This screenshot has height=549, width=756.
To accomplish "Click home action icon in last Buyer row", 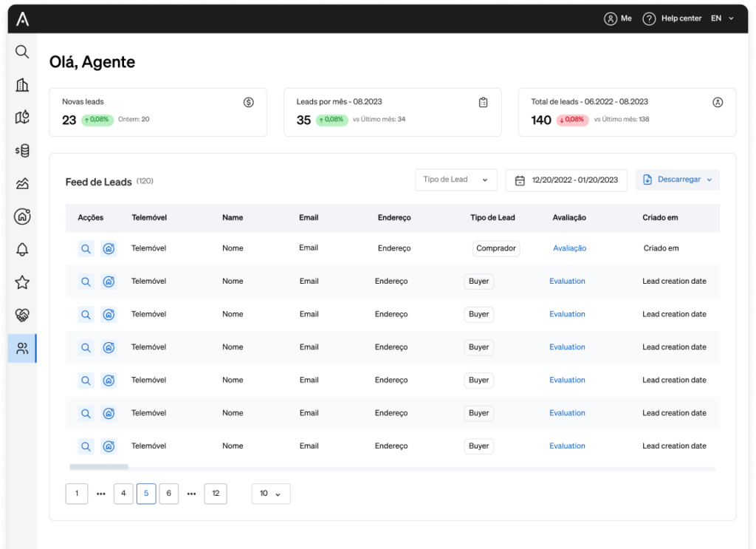I will pos(109,447).
